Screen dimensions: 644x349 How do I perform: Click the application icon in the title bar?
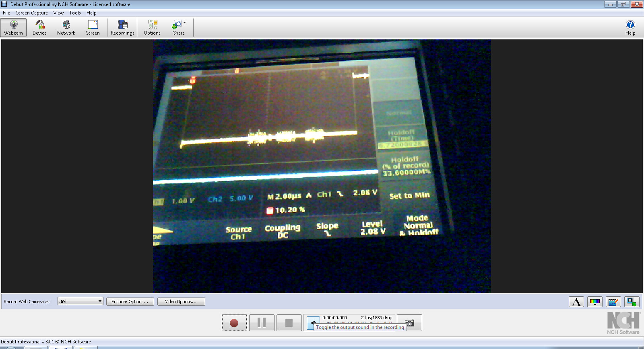[x=4, y=4]
